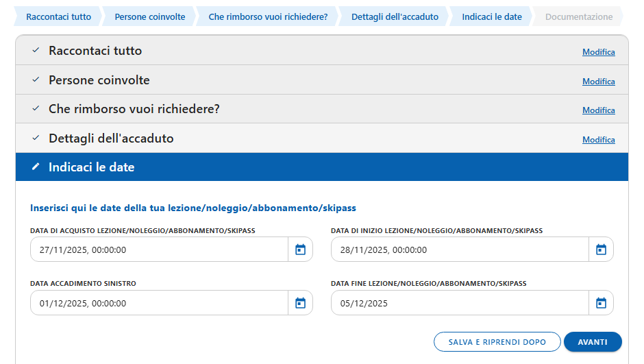Open calendar for incident date field
The image size is (644, 364).
(300, 303)
